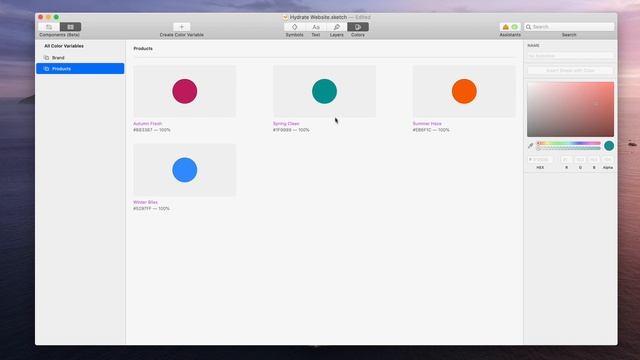Open the Text styles tab
Screen dimensions: 640x360
[x=316, y=27]
